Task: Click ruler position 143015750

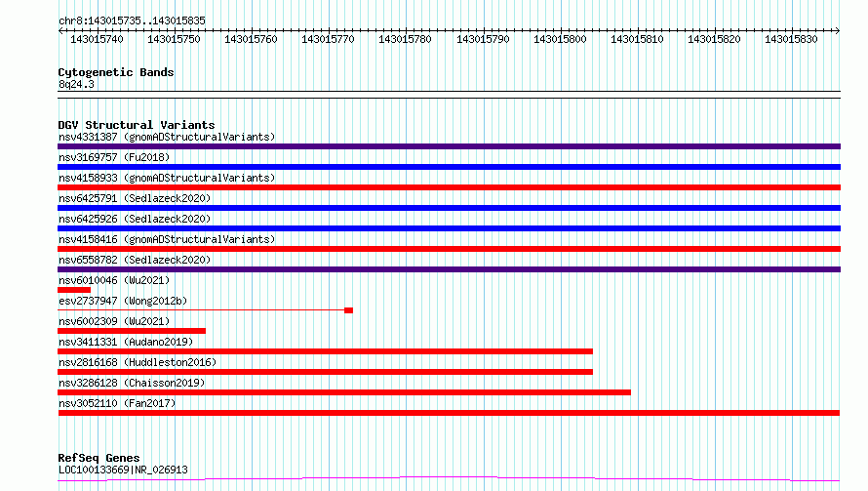Action: tap(174, 39)
